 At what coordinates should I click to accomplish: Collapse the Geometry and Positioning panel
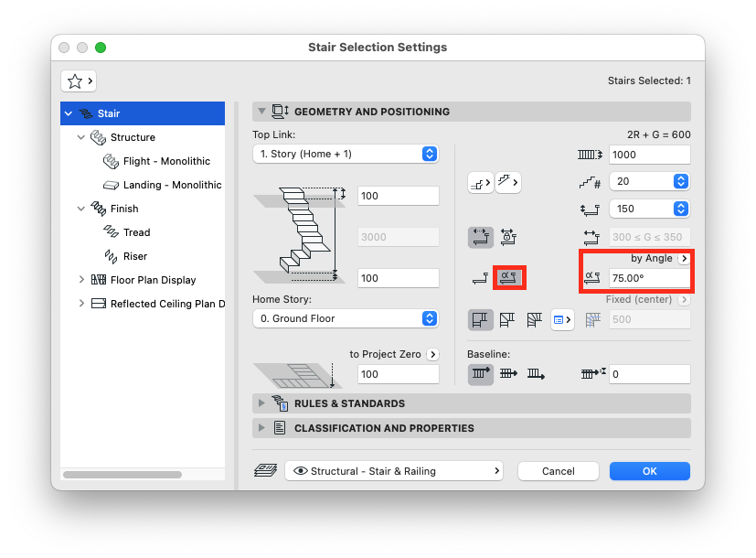point(263,111)
